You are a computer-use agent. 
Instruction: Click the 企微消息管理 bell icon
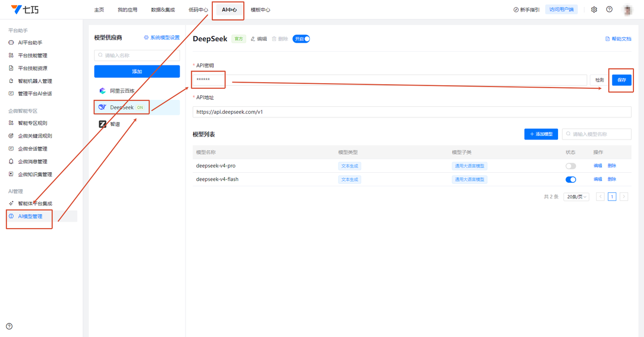coord(11,162)
